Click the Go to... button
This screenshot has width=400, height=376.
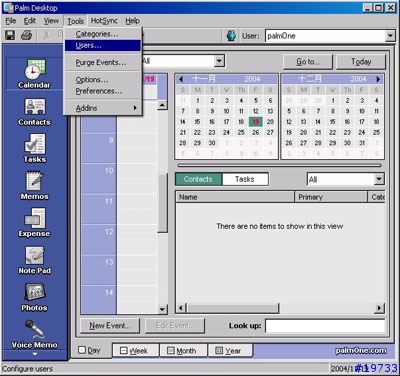pos(308,62)
